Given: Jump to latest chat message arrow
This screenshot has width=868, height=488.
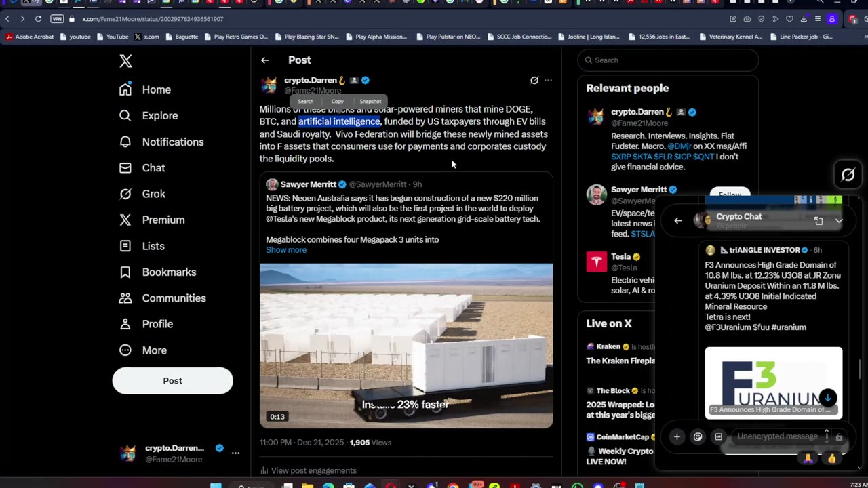Looking at the screenshot, I should 827,398.
